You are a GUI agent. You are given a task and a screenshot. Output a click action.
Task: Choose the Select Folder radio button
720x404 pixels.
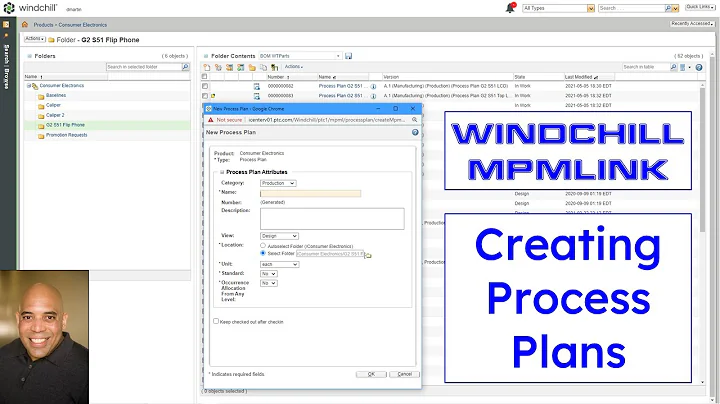click(x=263, y=253)
